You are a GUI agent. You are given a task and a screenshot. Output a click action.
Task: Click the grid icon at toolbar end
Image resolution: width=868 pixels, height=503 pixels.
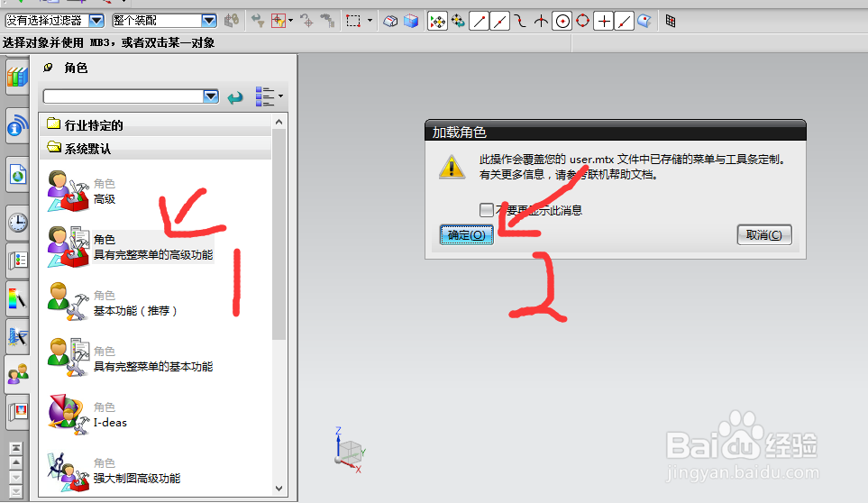pos(671,22)
